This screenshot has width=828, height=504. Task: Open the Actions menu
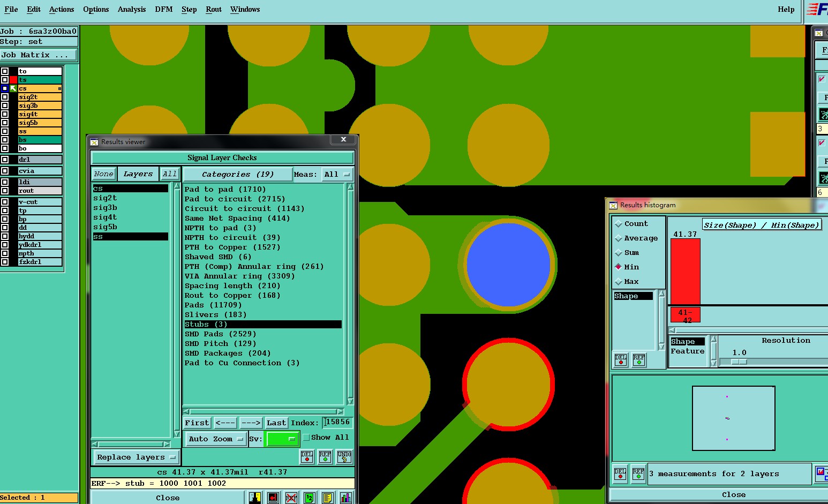pos(62,9)
